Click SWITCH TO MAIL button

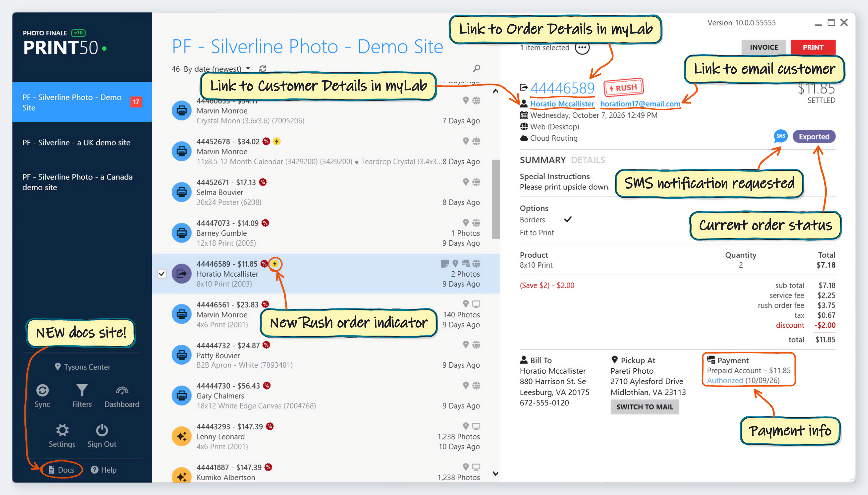tap(645, 407)
